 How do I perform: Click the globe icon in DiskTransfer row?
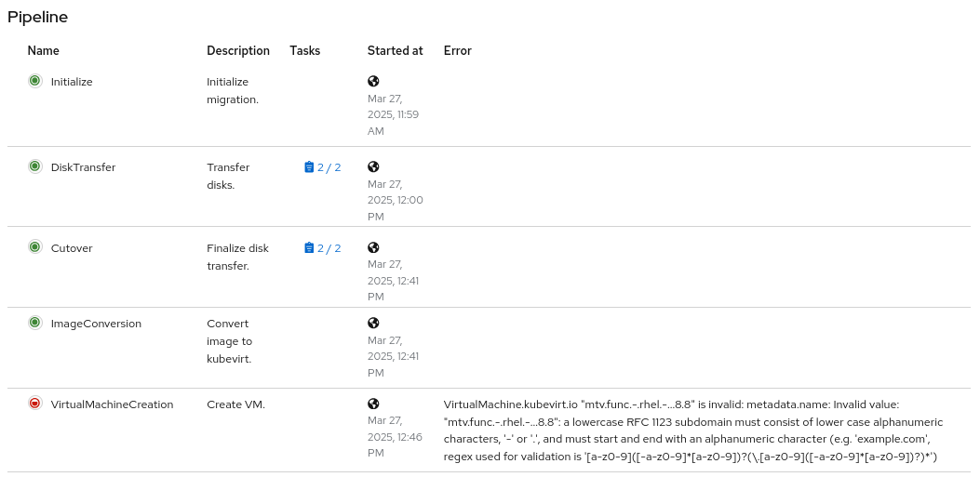[x=373, y=166]
